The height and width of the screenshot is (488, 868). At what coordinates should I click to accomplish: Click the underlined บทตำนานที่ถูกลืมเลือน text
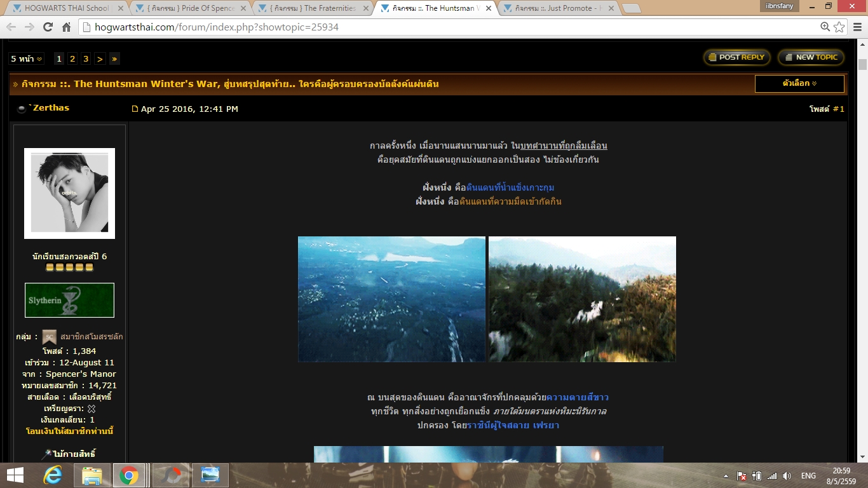pyautogui.click(x=563, y=146)
